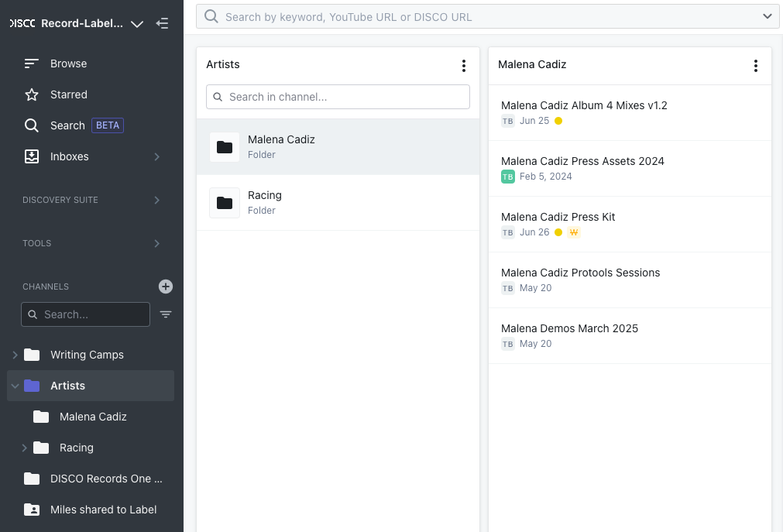Open Malena Cadiz Album 4 Mixes v1.2
This screenshot has width=783, height=532.
[584, 105]
